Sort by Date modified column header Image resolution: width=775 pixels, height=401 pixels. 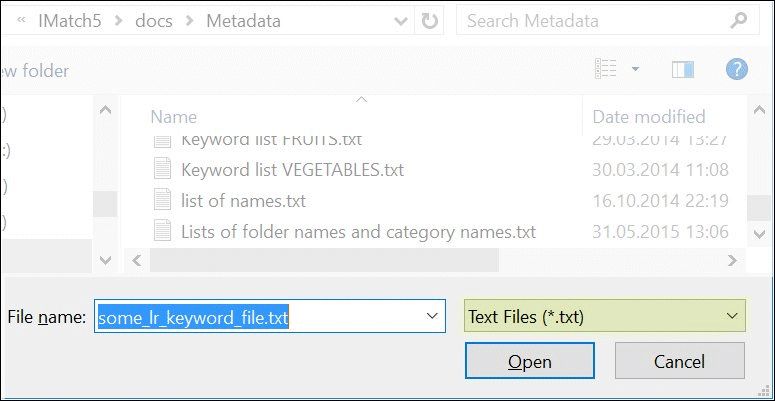coord(648,117)
